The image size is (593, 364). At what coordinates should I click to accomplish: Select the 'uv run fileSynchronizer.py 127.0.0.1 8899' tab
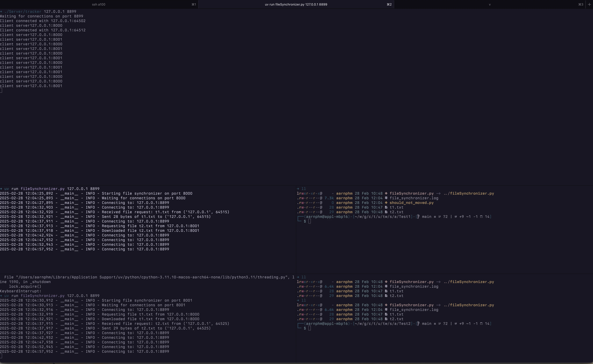click(x=296, y=4)
